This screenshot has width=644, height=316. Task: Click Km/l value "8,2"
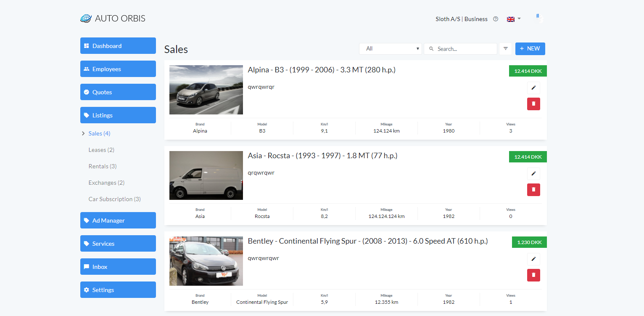324,216
